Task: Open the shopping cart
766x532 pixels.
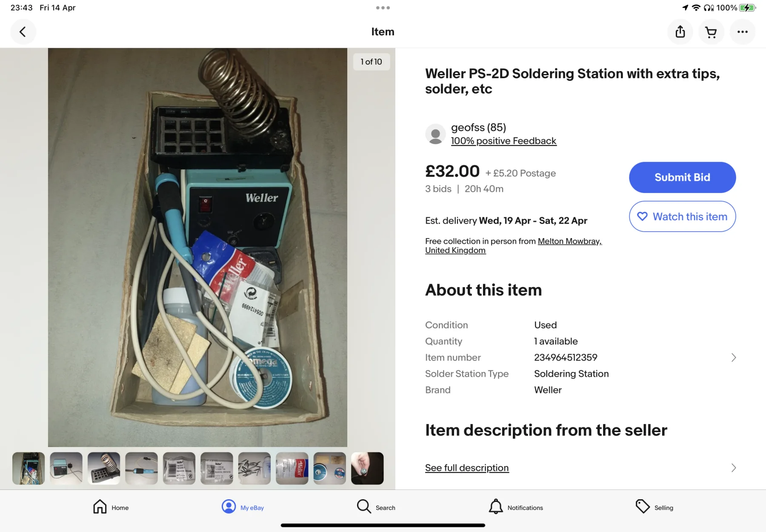Action: [711, 32]
